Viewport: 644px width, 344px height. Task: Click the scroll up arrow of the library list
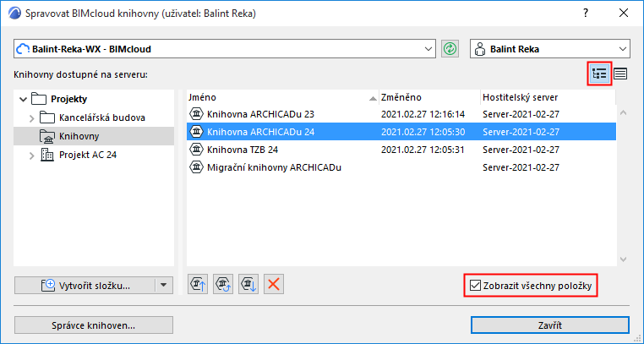pos(623,112)
